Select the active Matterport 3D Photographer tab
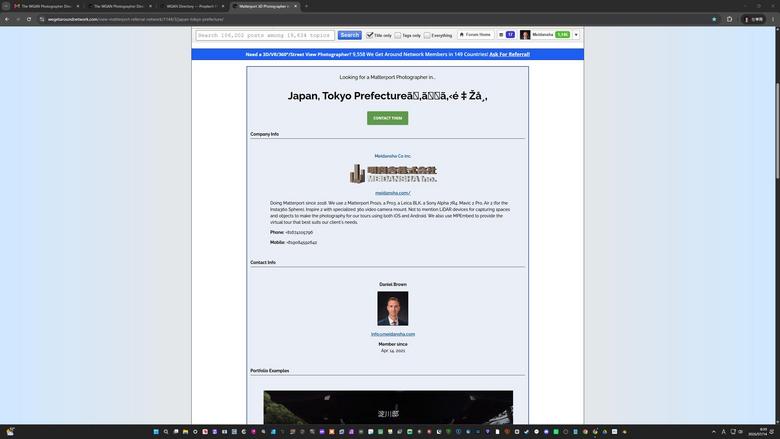Viewport: 780px width, 439px height. [264, 6]
